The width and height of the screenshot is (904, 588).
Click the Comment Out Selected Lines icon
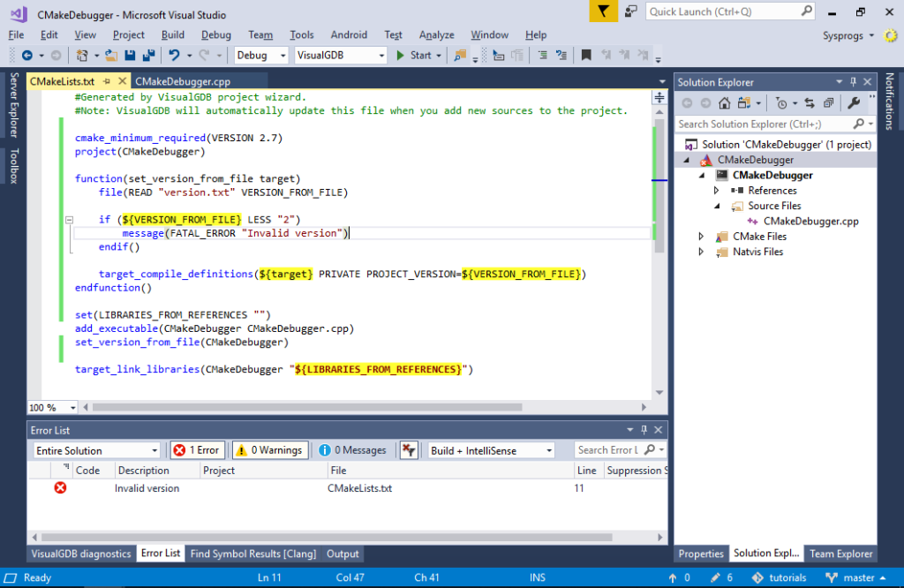[x=543, y=56]
